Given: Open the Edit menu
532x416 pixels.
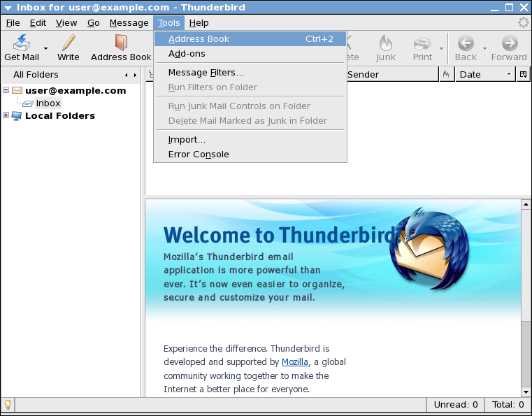Looking at the screenshot, I should 38,23.
